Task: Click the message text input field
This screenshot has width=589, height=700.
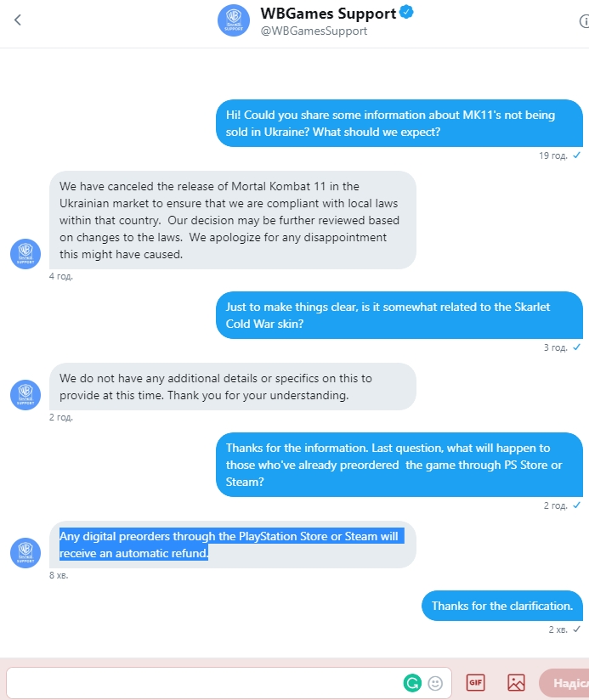Action: (204, 682)
